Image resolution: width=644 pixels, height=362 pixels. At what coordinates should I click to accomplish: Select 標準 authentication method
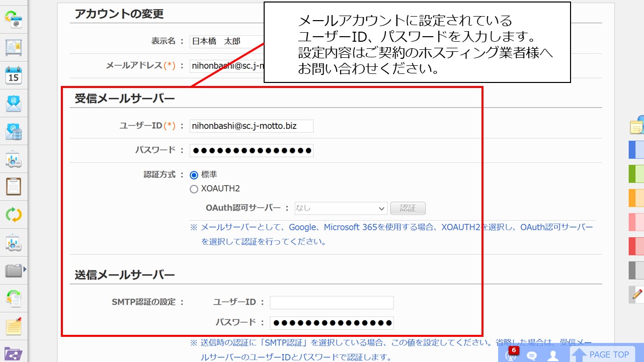[194, 175]
